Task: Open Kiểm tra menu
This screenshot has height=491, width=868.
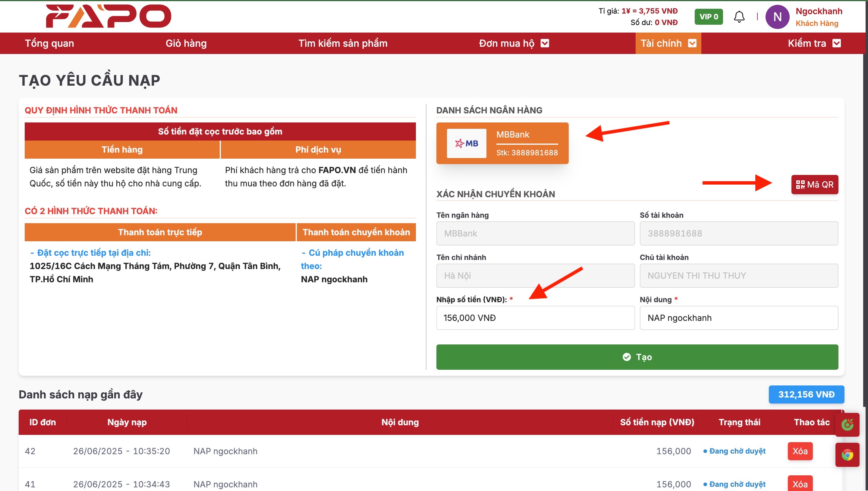Action: (807, 43)
